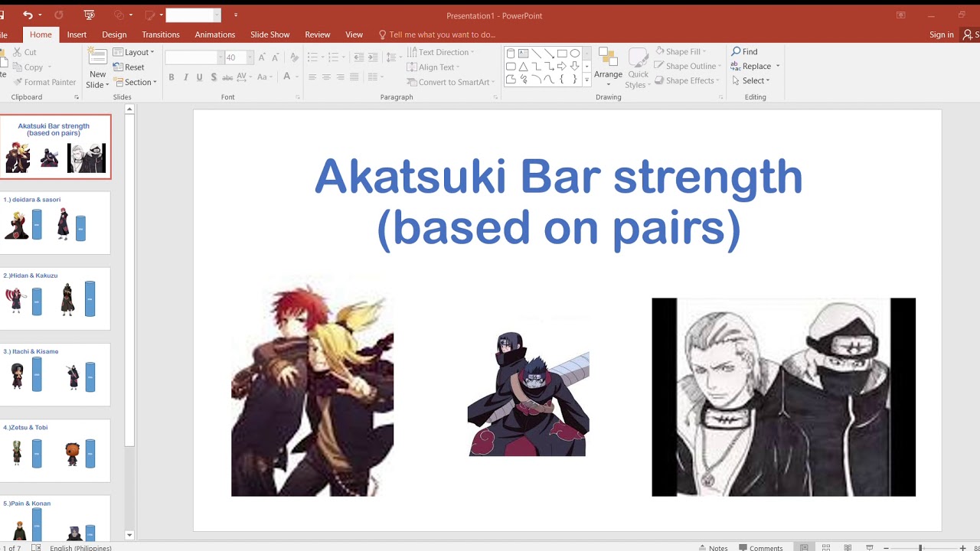The image size is (980, 551).
Task: Open the Select dropdown in Editing
Action: coord(750,80)
